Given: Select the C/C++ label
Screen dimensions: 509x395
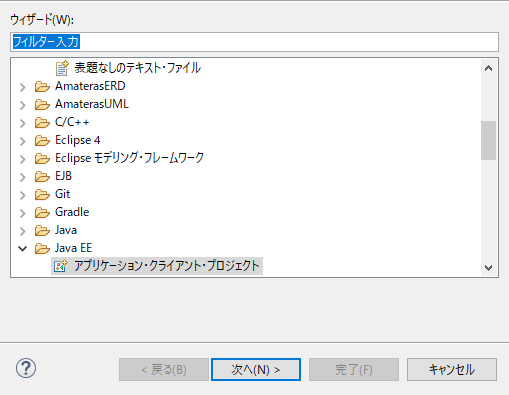Looking at the screenshot, I should (72, 122).
